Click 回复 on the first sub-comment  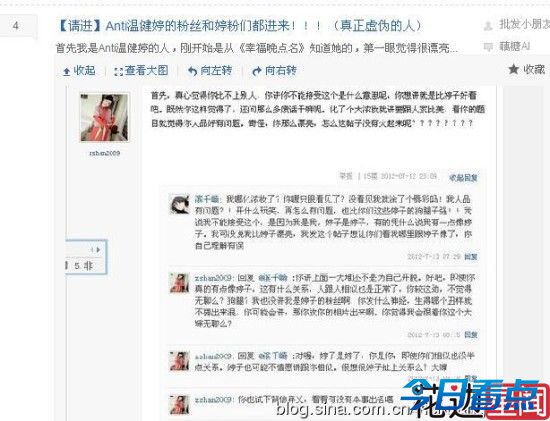click(471, 257)
